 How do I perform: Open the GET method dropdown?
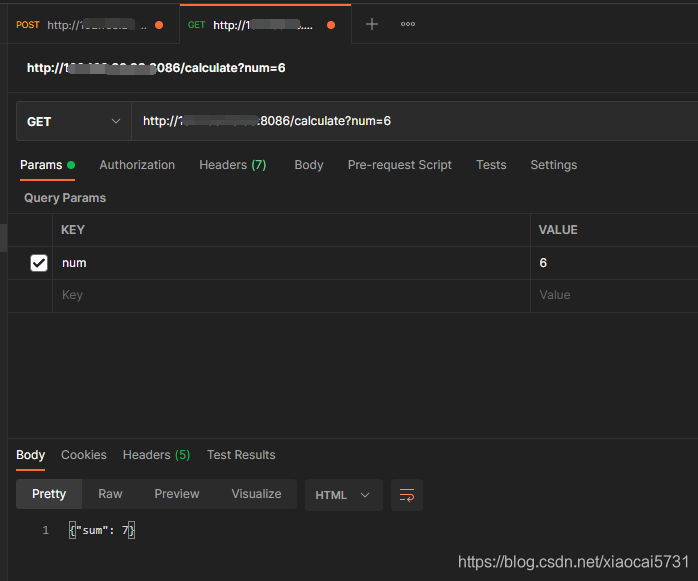(x=74, y=121)
